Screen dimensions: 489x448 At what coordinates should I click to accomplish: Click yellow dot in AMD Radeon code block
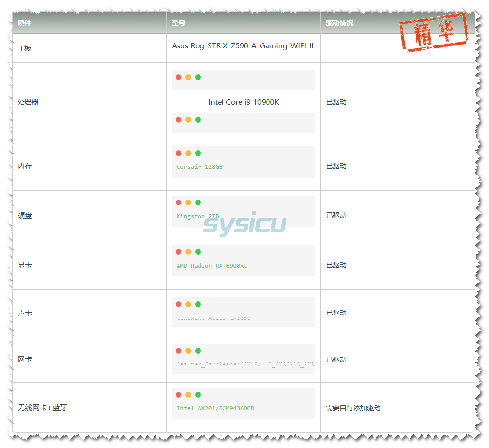188,252
